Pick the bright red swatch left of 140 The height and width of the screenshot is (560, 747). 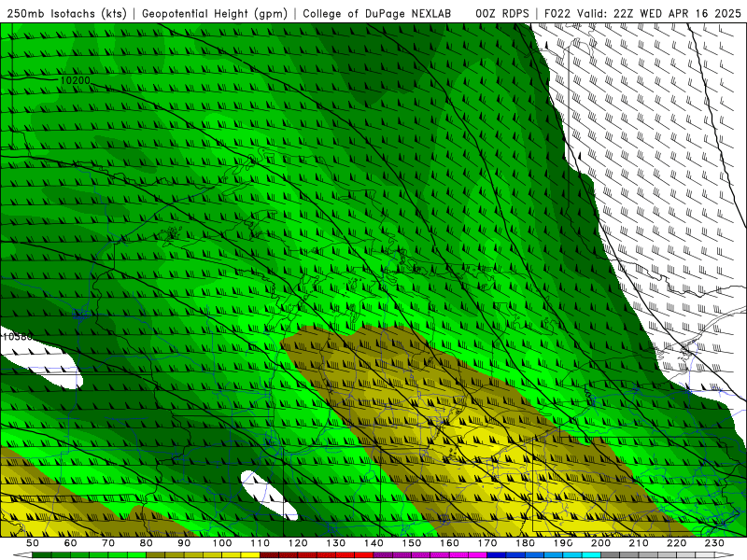[x=364, y=555]
